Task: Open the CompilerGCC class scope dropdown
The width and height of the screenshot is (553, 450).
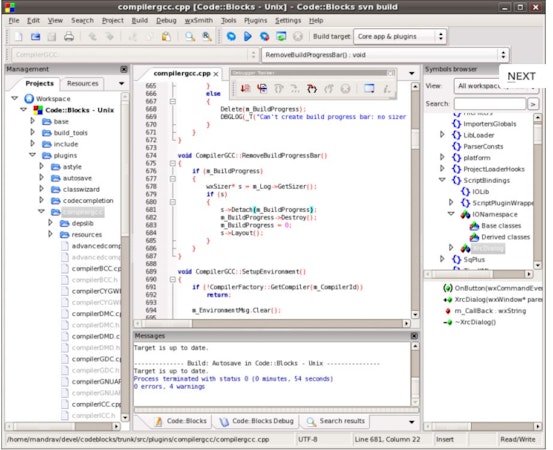Action: click(253, 55)
